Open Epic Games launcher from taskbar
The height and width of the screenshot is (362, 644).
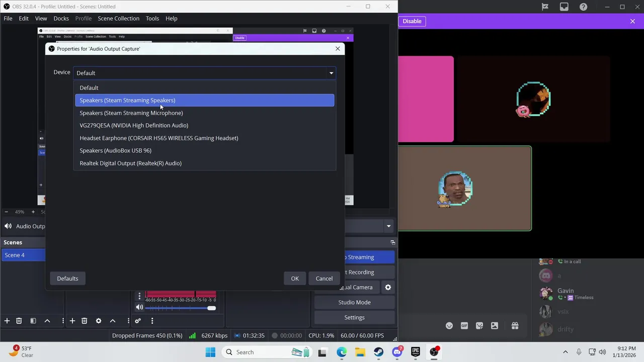point(415,352)
